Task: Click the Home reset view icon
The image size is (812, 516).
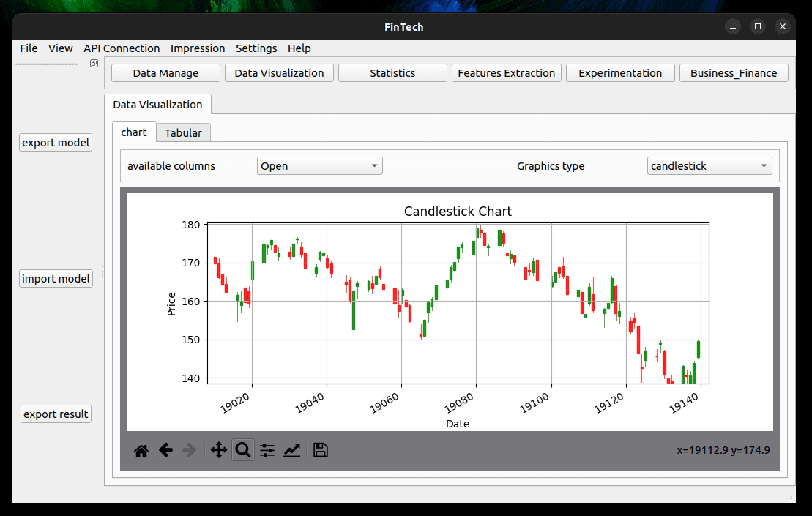Action: (141, 450)
